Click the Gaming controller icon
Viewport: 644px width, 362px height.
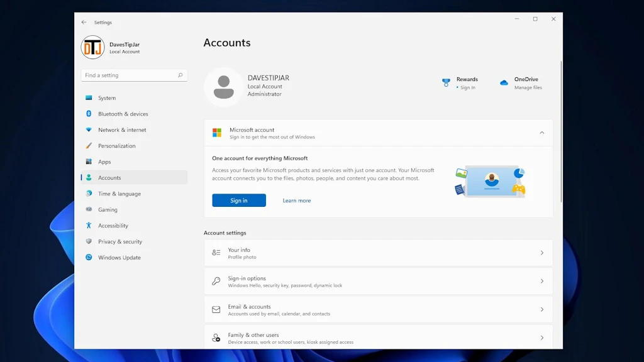pyautogui.click(x=89, y=209)
